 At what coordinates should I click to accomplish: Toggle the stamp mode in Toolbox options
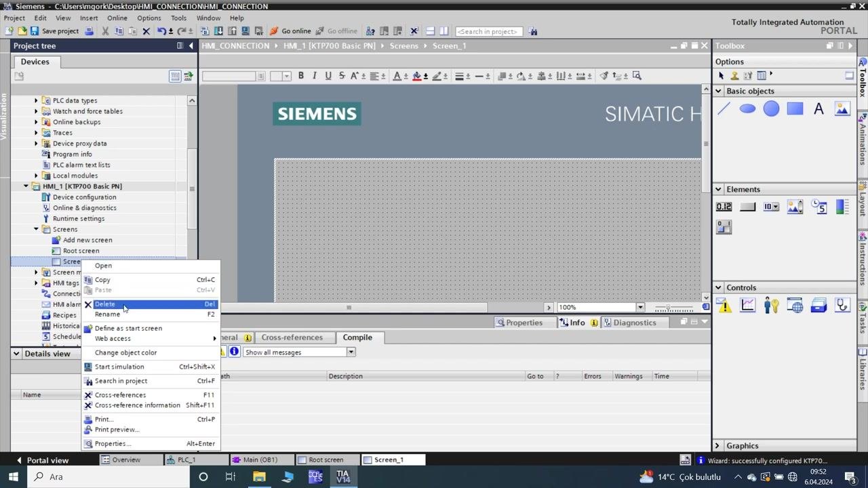pyautogui.click(x=734, y=76)
